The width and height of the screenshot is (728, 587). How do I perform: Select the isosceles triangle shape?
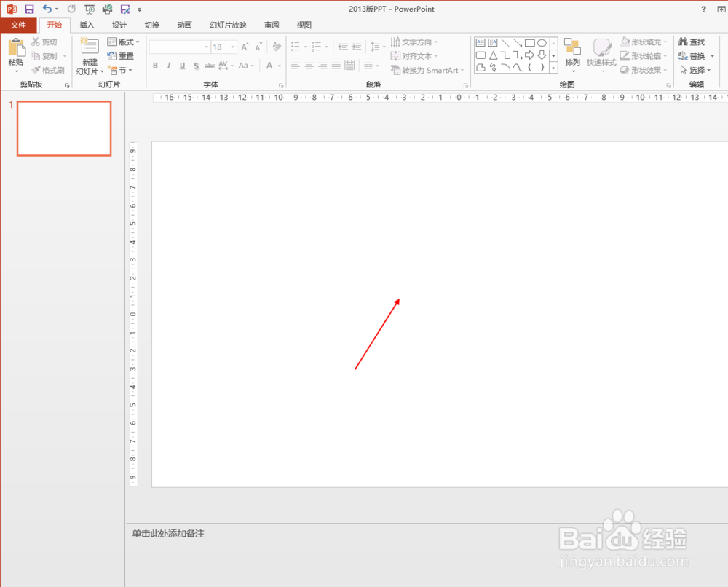tap(493, 55)
